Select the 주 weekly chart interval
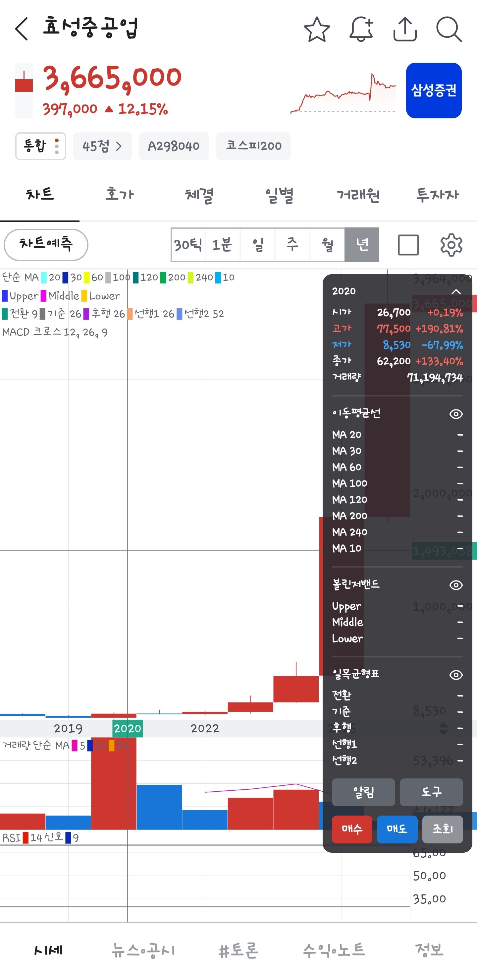Screen dimensions: 477x980 292,245
